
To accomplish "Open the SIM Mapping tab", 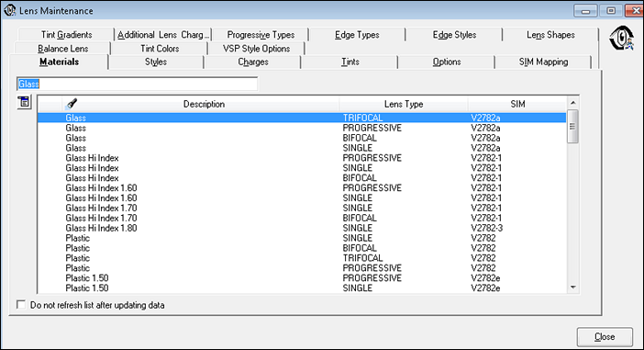I will tap(543, 62).
